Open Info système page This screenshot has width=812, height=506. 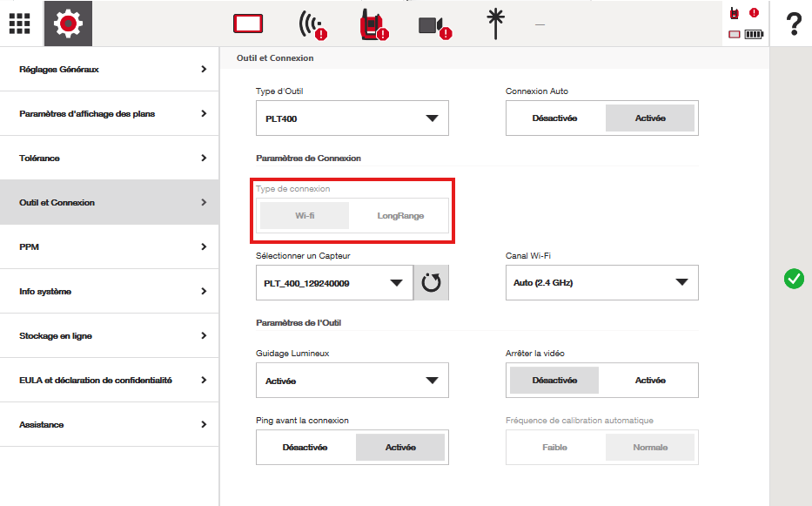pos(109,291)
